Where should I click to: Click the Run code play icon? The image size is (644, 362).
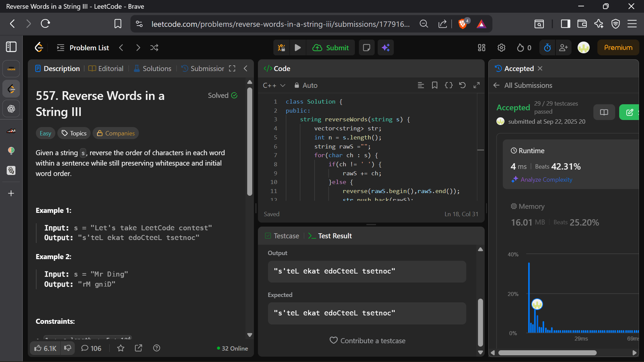click(x=298, y=48)
